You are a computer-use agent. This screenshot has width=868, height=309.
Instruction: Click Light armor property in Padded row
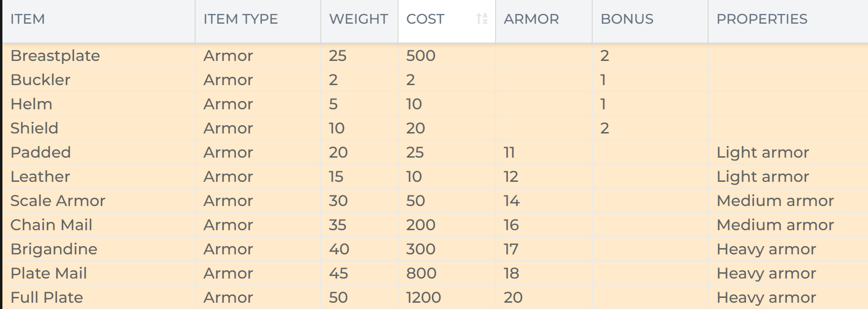click(x=763, y=153)
